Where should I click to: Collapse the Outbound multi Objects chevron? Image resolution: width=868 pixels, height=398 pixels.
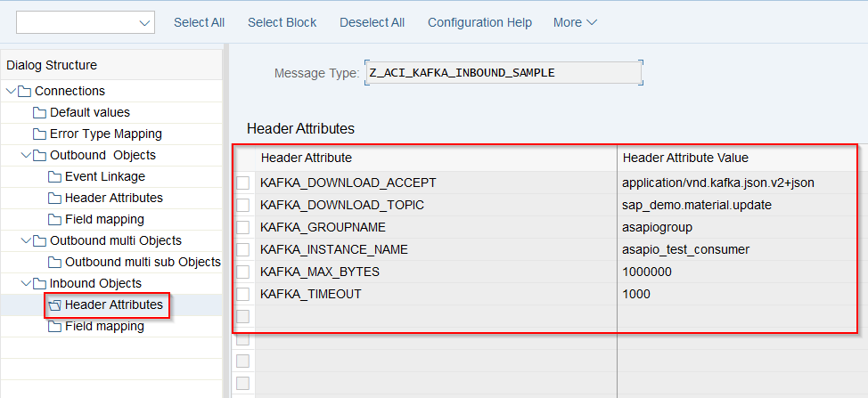(26, 241)
